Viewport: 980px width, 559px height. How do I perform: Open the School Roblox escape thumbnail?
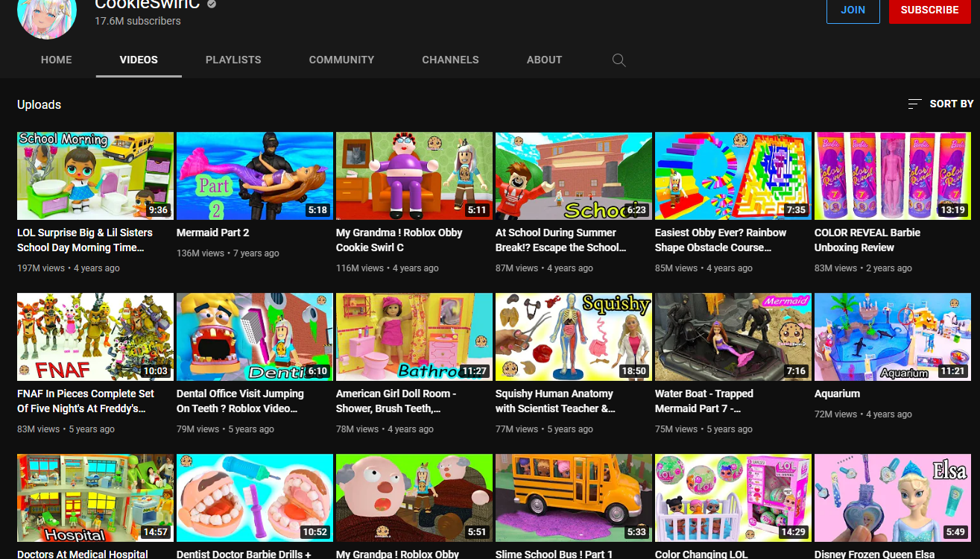(574, 176)
